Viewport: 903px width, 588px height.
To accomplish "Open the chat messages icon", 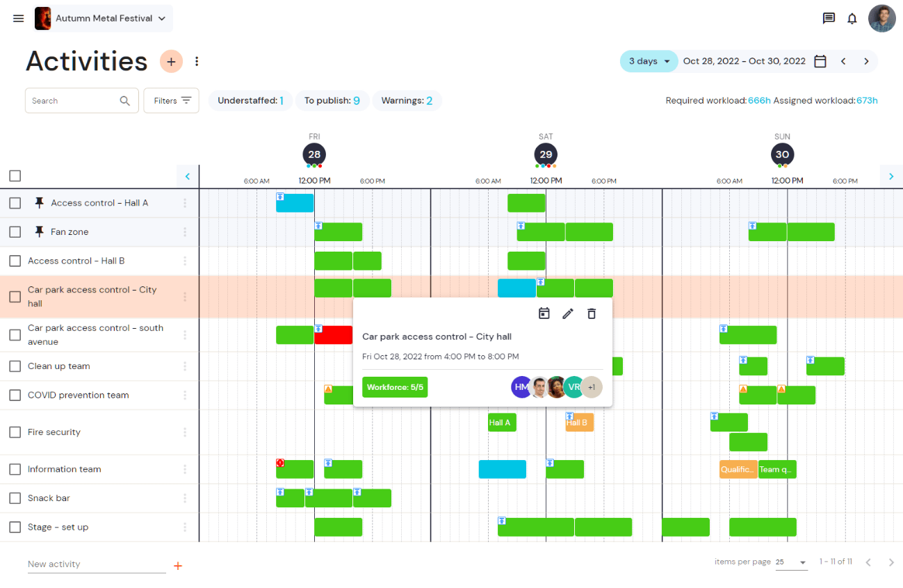I will point(829,19).
